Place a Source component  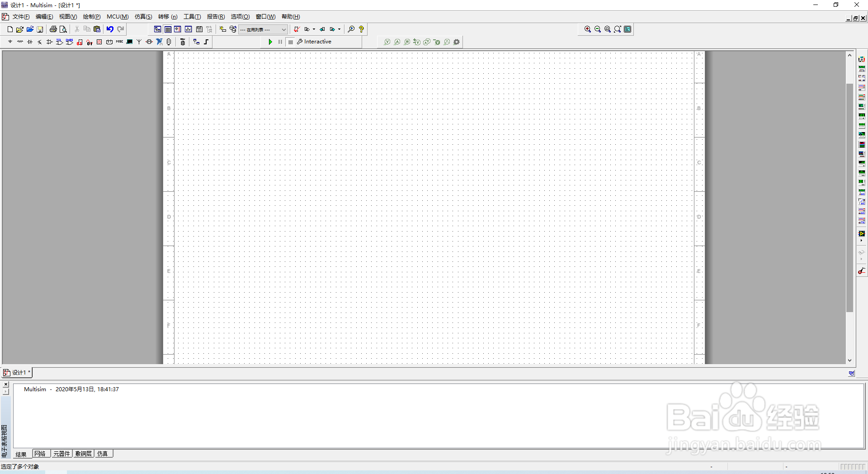pos(10,42)
